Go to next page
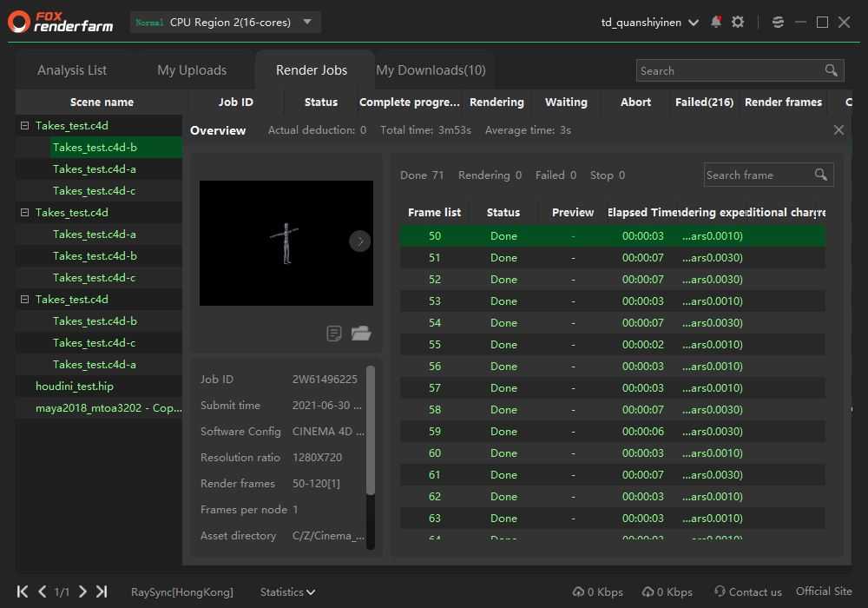 click(82, 591)
